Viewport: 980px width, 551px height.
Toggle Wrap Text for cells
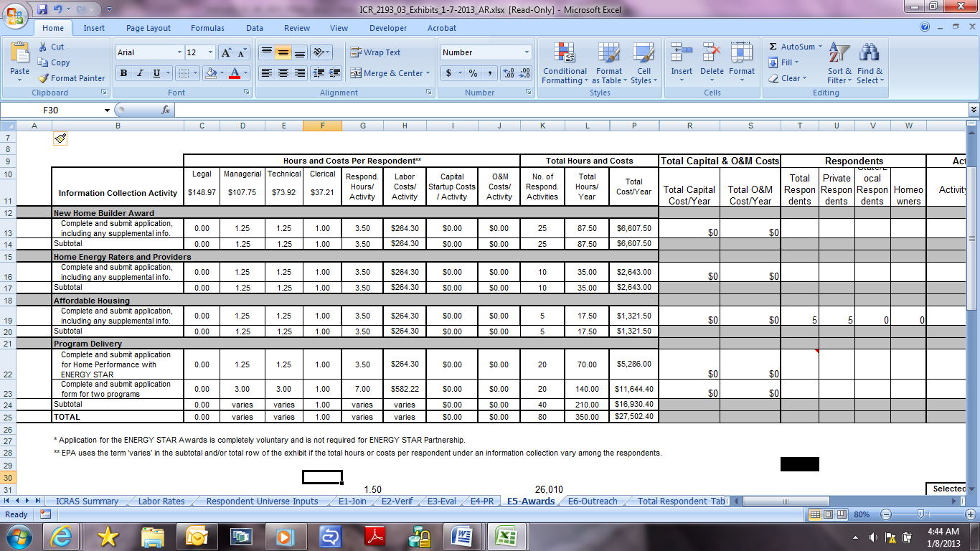(375, 52)
